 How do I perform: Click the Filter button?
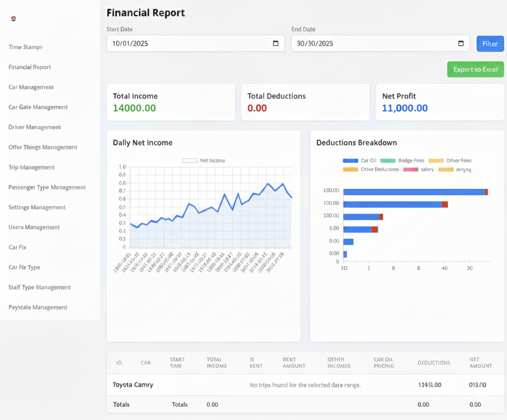490,43
